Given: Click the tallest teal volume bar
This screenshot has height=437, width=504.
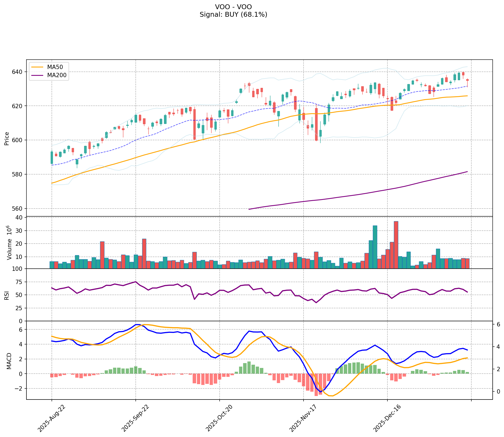Looking at the screenshot, I should (x=375, y=247).
